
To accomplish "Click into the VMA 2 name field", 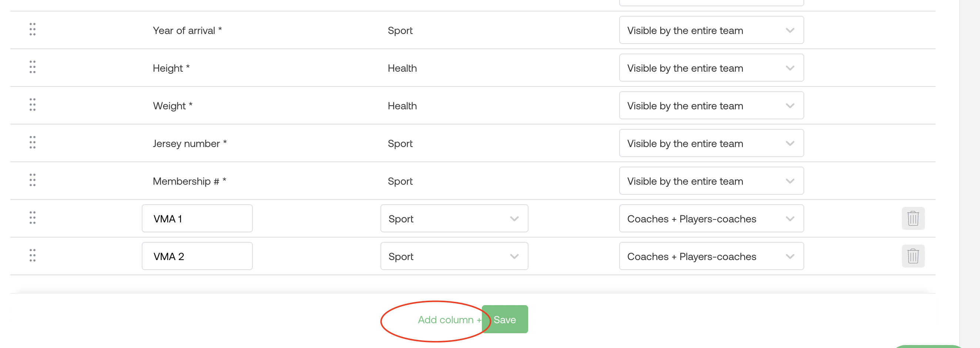I will (197, 256).
